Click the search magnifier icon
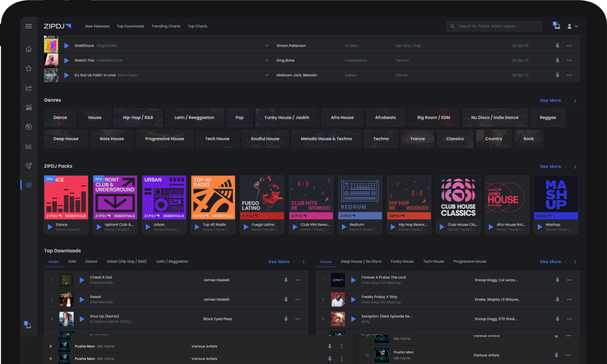Screen dimensions: 607x364 452,26
